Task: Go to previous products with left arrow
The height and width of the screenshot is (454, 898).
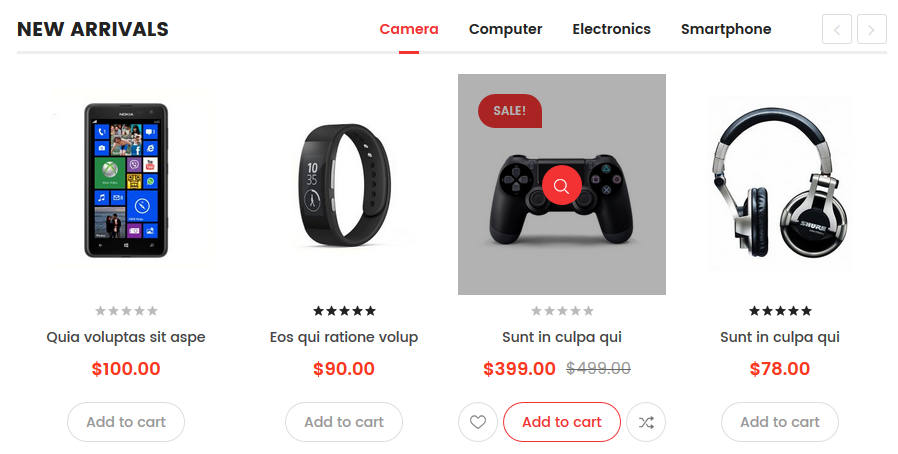Action: click(x=837, y=29)
